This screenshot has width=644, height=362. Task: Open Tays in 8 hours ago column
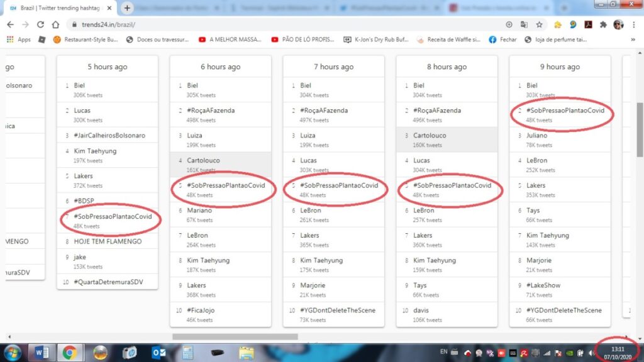tap(420, 285)
